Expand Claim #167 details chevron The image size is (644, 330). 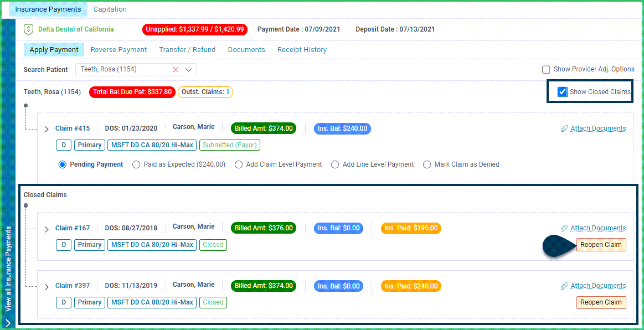pyautogui.click(x=47, y=229)
